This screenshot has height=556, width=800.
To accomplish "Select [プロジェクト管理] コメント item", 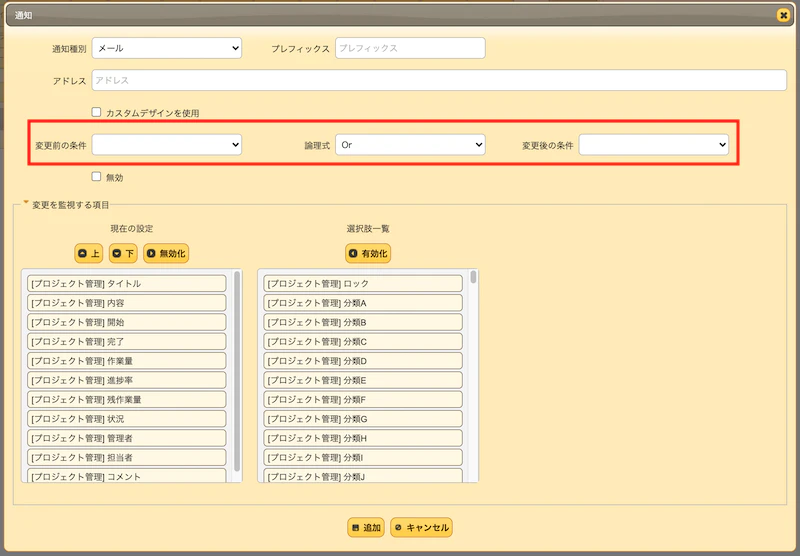I will click(127, 476).
